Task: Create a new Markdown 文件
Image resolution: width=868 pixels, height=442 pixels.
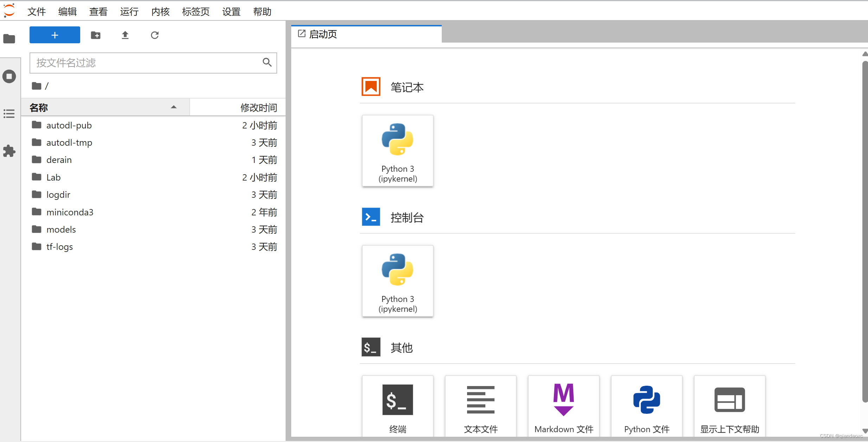Action: coord(564,406)
